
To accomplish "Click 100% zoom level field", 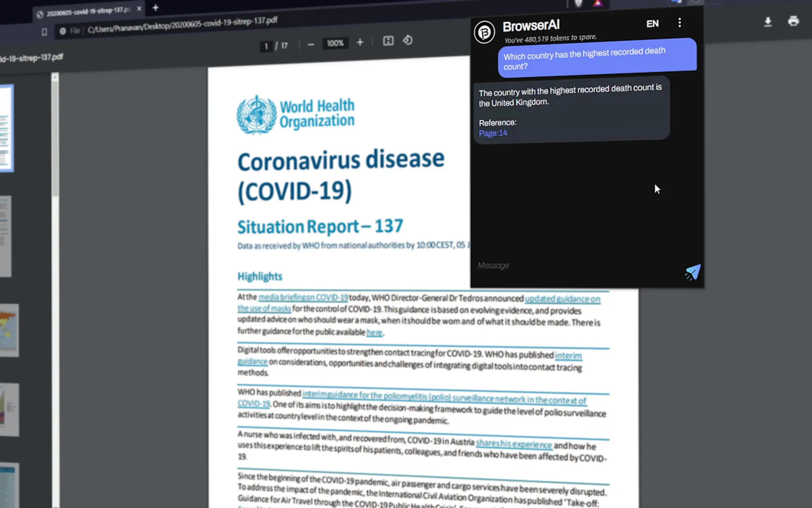I will pos(335,43).
